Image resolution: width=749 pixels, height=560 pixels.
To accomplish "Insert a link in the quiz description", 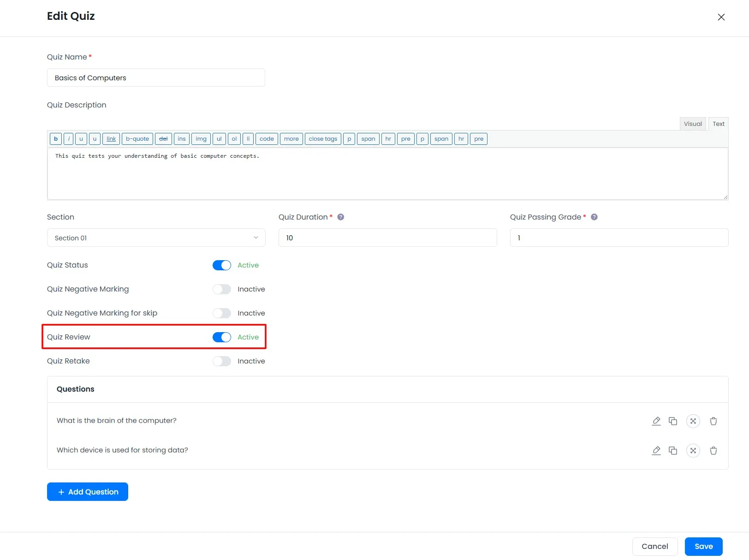I will tap(111, 139).
